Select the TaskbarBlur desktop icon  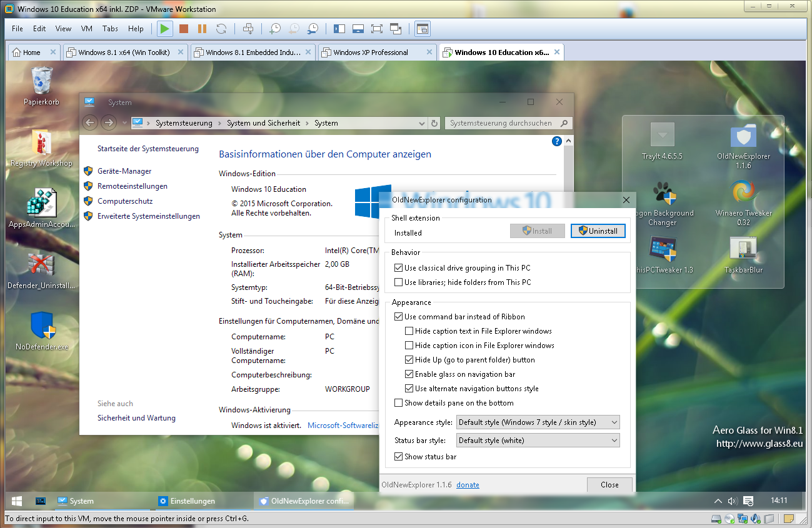743,251
